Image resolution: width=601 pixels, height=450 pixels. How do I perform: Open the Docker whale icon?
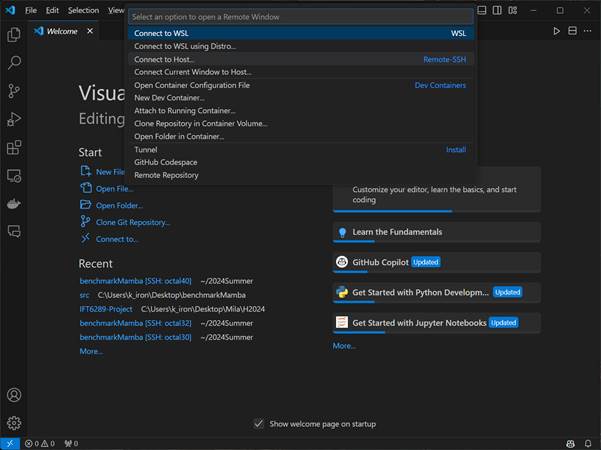tap(14, 204)
